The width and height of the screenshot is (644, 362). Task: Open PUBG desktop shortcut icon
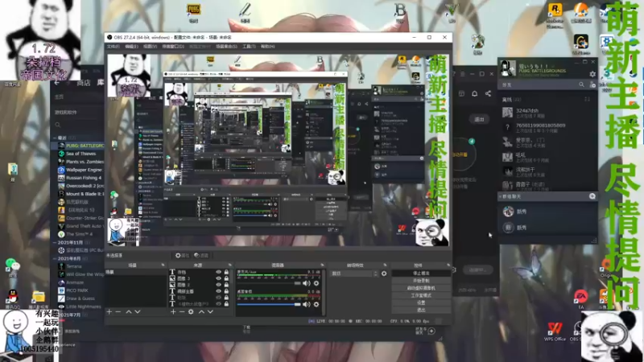click(193, 12)
